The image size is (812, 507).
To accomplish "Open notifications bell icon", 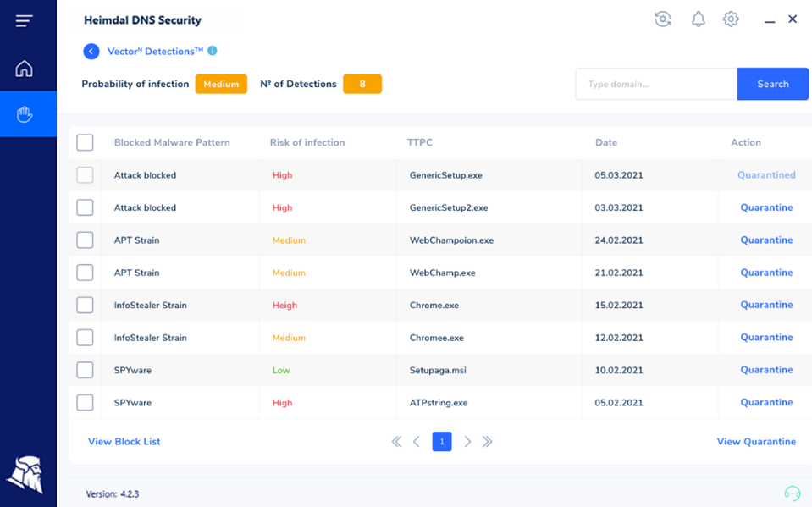I will click(698, 19).
